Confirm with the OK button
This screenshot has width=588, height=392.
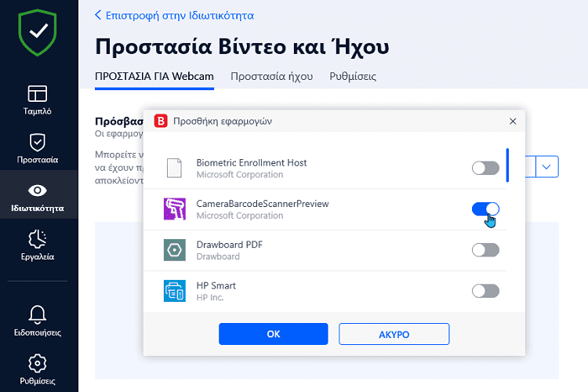274,334
